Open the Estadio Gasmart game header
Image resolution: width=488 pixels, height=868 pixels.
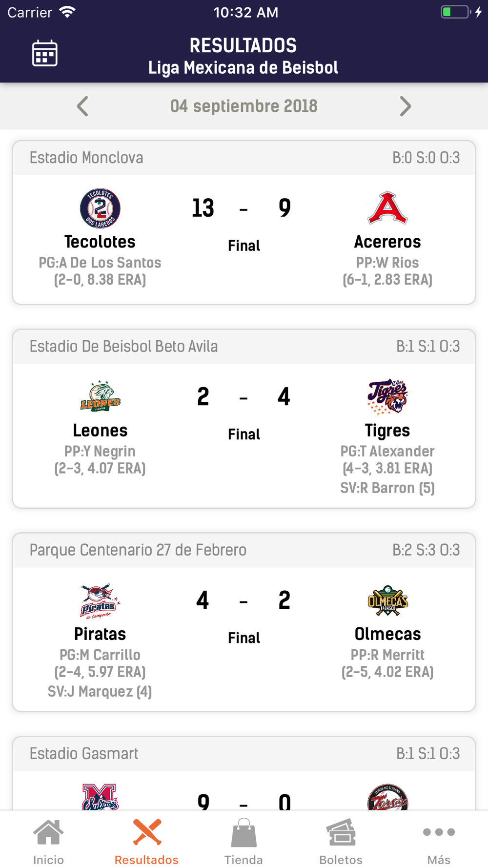(x=244, y=754)
